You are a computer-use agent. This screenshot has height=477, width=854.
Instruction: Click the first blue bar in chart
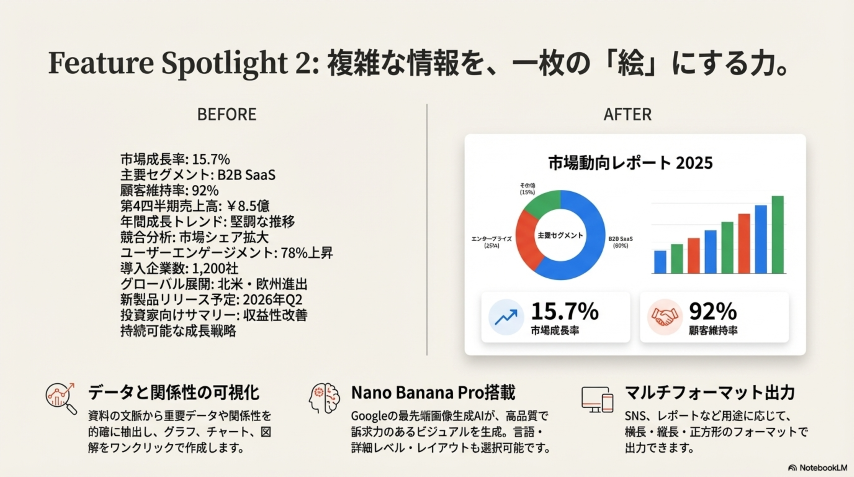point(660,261)
